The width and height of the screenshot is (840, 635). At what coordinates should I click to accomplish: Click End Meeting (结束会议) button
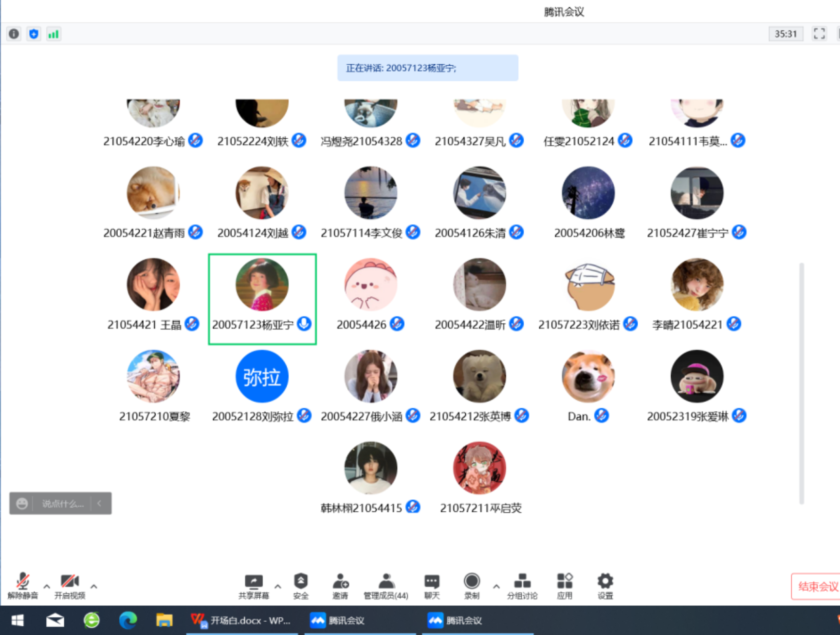point(817,586)
